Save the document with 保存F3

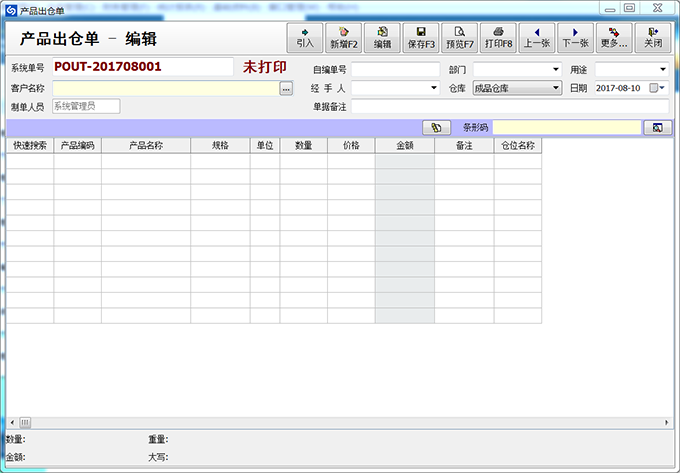click(x=421, y=38)
